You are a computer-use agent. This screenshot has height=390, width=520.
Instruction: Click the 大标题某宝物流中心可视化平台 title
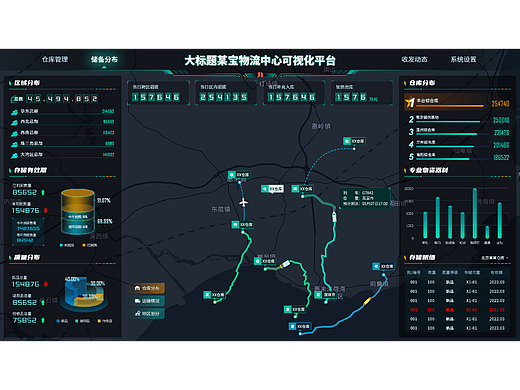pyautogui.click(x=260, y=61)
